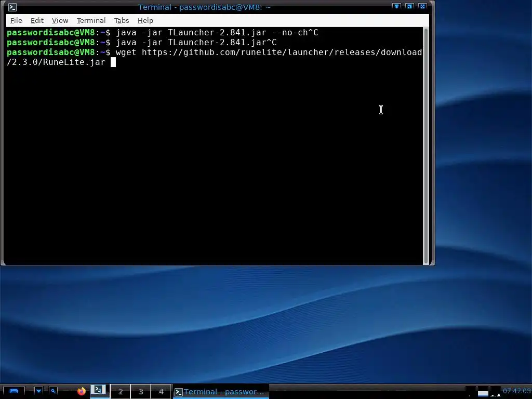The height and width of the screenshot is (399, 532).
Task: Click the terminal icon in title bar
Action: [x=12, y=7]
